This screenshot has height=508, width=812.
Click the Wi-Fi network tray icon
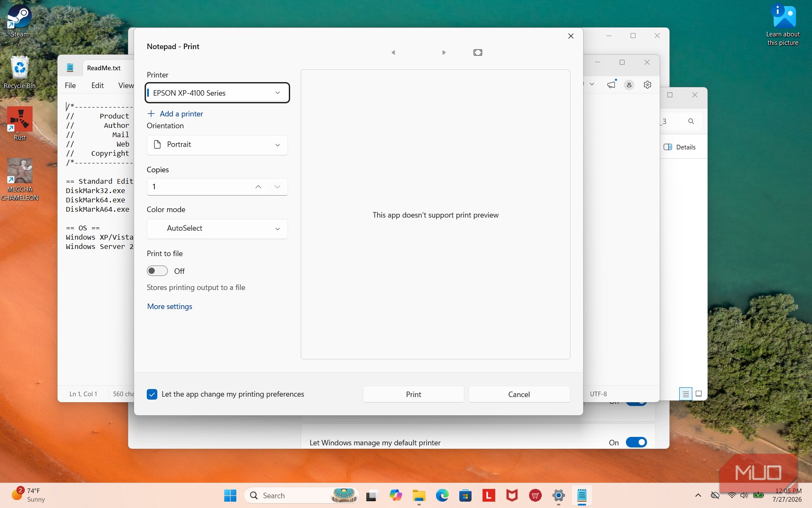tap(732, 495)
